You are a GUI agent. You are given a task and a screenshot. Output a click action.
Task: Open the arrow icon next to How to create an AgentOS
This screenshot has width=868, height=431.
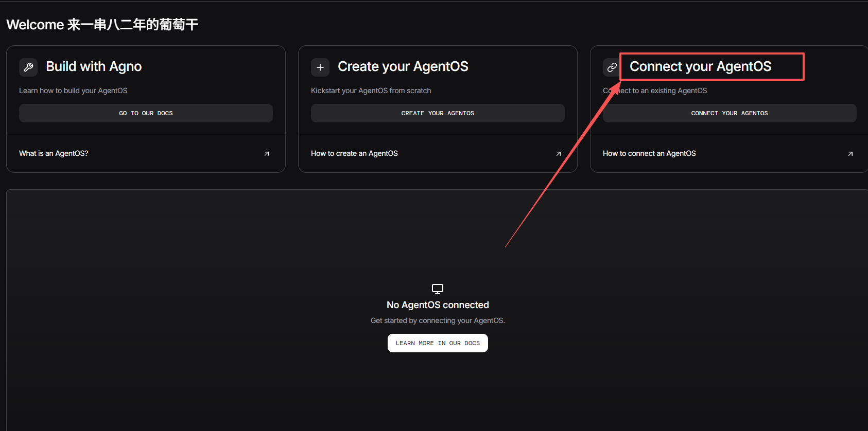[x=559, y=154]
